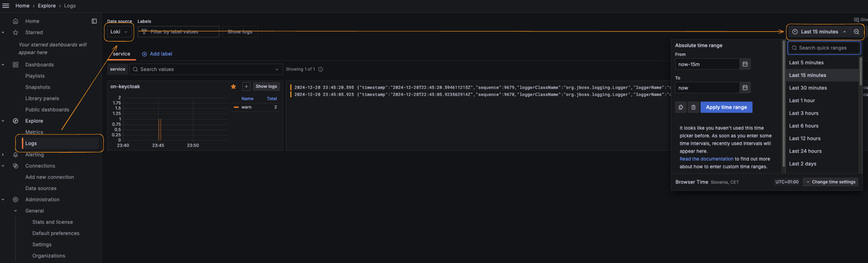
Task: Click the Dashboards grid icon
Action: pyautogui.click(x=16, y=65)
